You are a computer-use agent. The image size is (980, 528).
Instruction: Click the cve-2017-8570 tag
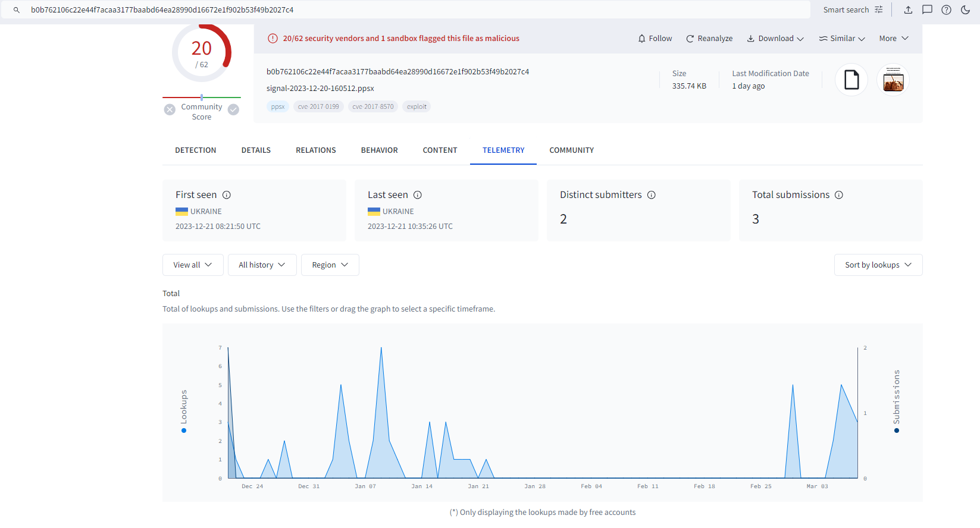pos(373,107)
